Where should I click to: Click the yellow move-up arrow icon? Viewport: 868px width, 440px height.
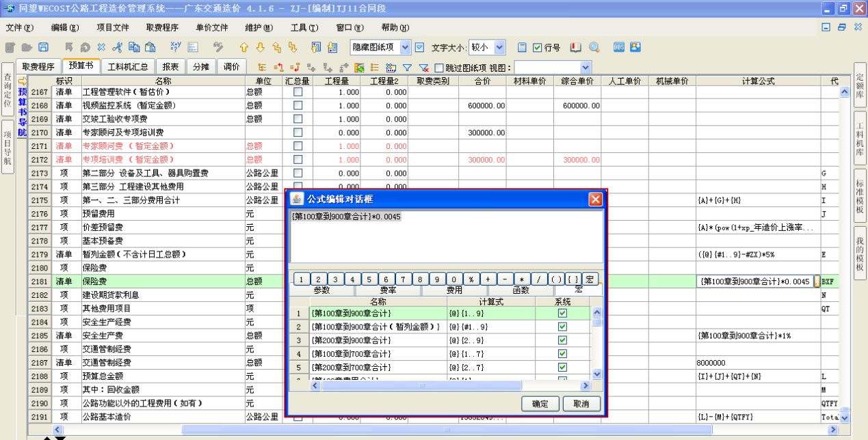[x=244, y=47]
